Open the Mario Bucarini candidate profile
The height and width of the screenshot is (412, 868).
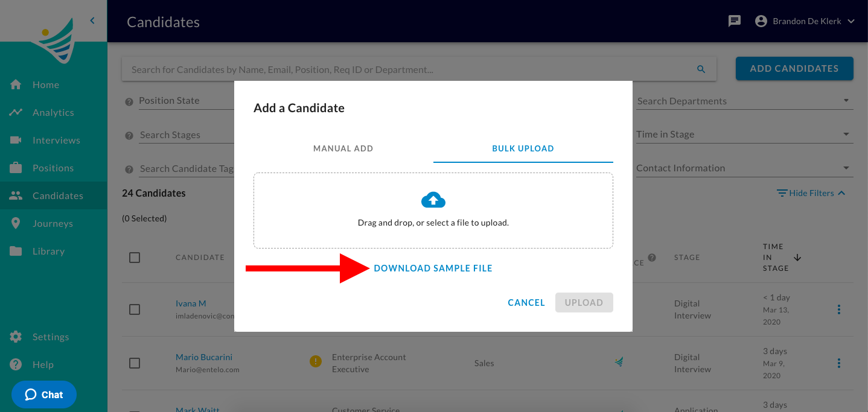[x=204, y=357]
